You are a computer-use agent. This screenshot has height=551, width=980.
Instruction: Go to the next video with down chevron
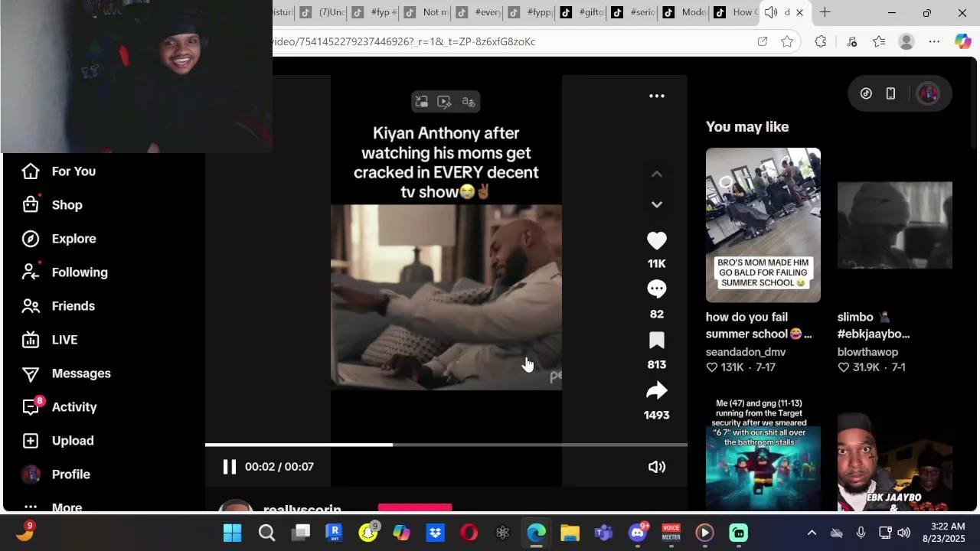click(656, 204)
